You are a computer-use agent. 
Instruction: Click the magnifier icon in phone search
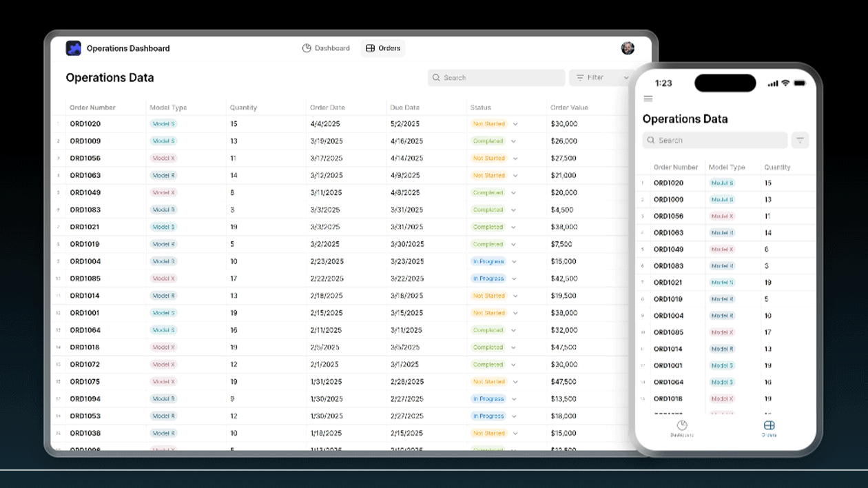651,140
